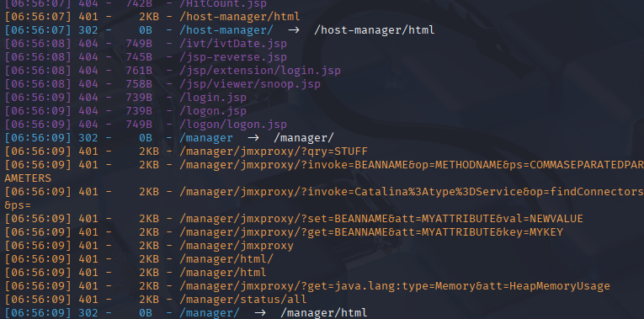This screenshot has height=319, width=644.
Task: Click the /host-manager/ redirect source path
Action: 226,30
